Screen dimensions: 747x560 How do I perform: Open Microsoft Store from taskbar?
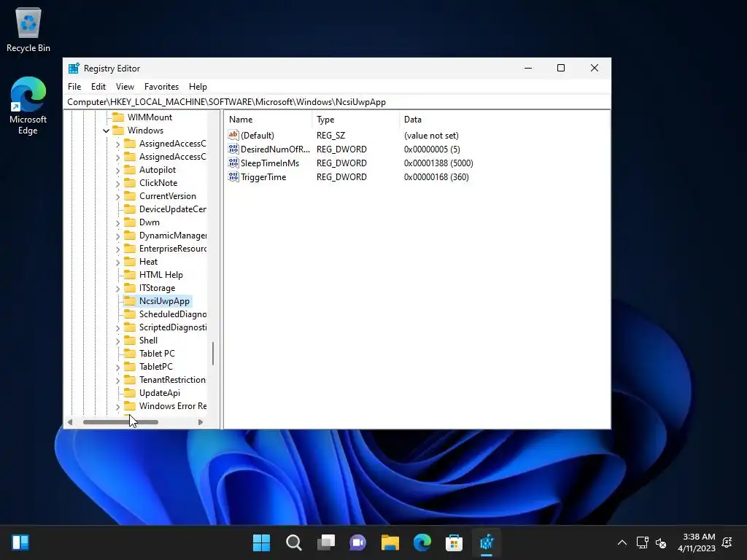[454, 542]
